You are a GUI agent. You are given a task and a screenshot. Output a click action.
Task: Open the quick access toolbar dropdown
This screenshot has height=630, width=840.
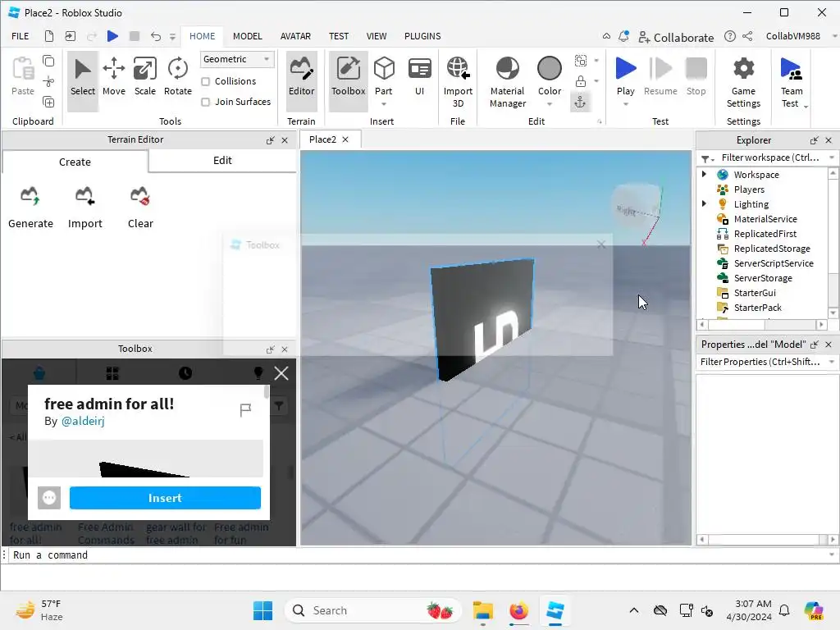point(172,36)
